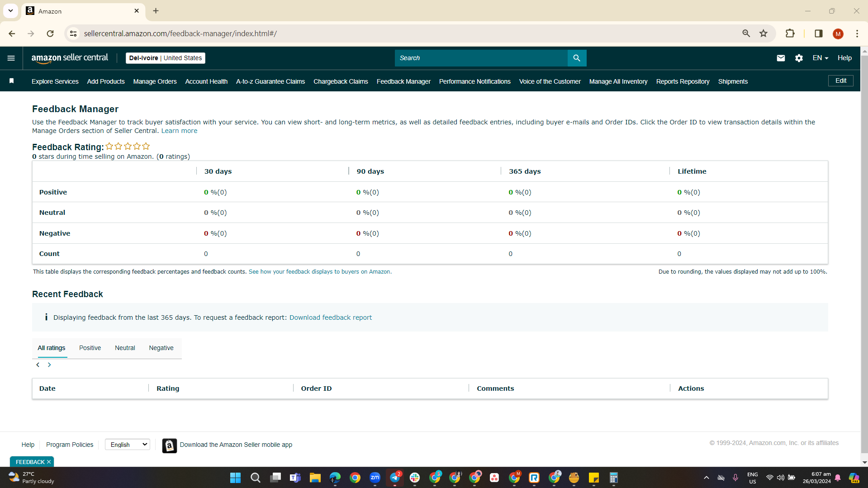Click the Help link in the header

click(844, 58)
